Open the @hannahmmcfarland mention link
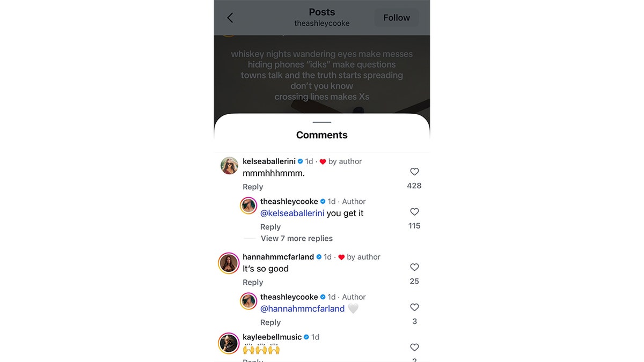Viewport: 644px width, 362px height. tap(302, 308)
